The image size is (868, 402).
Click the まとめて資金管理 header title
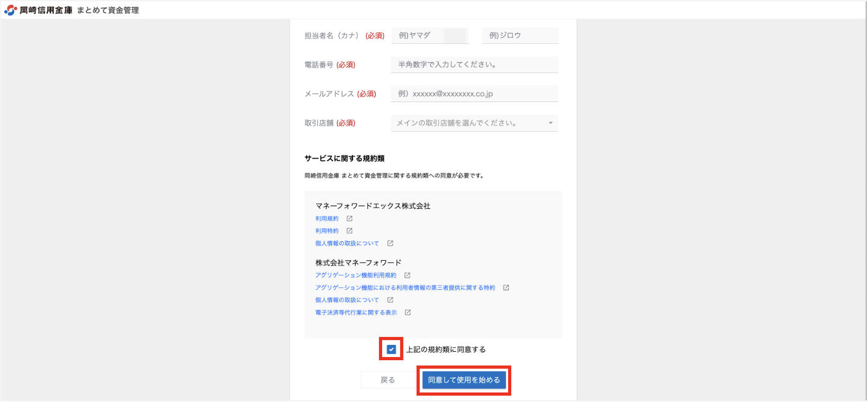pyautogui.click(x=108, y=10)
